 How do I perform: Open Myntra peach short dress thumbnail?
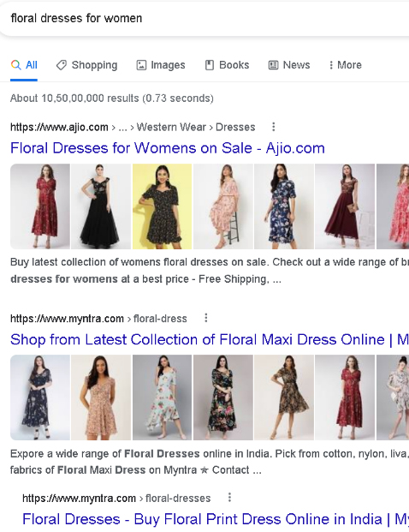(x=101, y=398)
